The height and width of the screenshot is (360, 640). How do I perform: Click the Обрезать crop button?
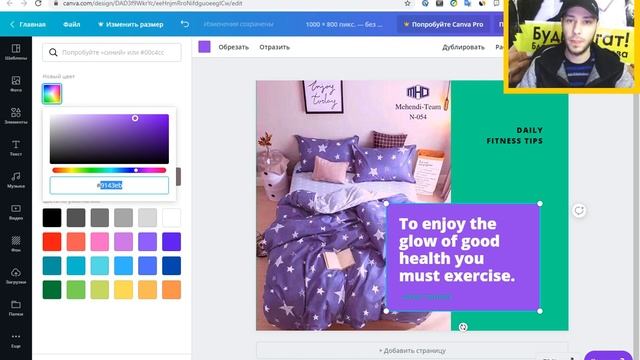tap(233, 47)
